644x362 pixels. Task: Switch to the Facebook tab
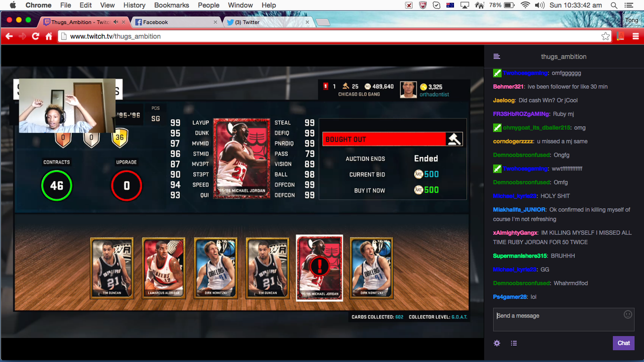175,23
